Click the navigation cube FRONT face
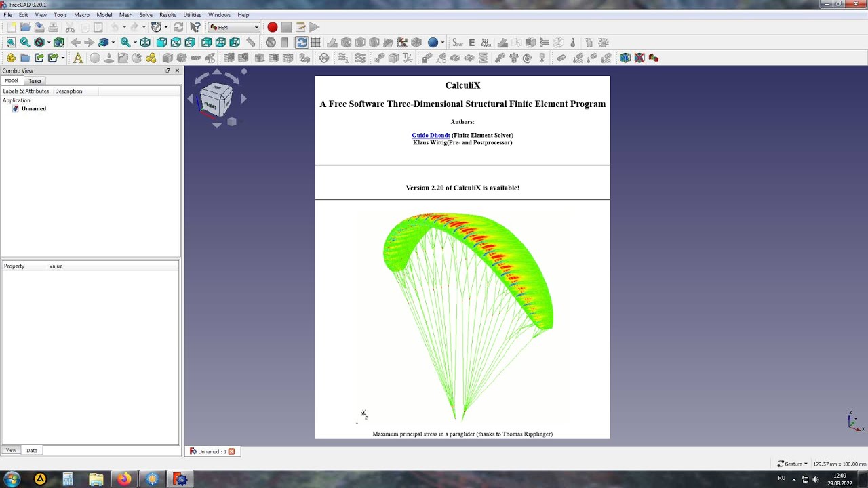Viewport: 868px width, 488px height. coord(212,105)
